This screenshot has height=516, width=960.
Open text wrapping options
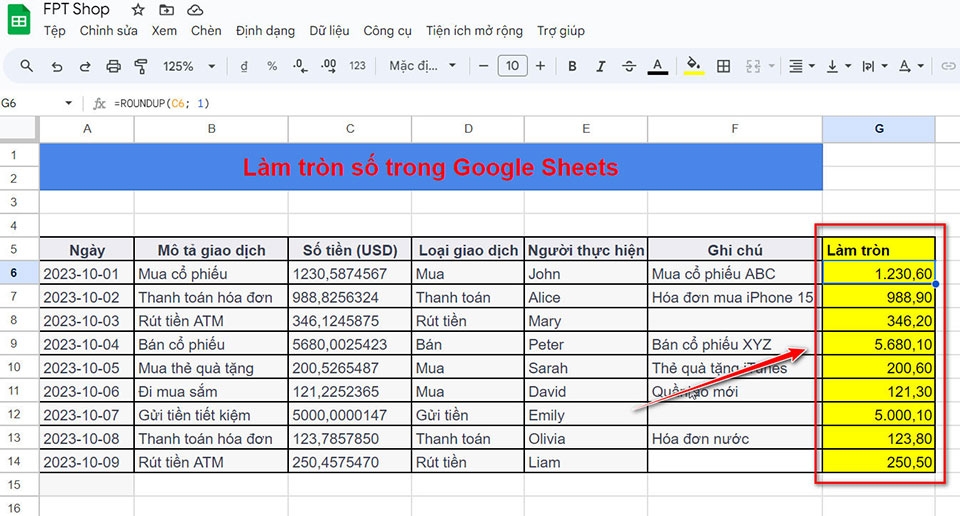874,66
